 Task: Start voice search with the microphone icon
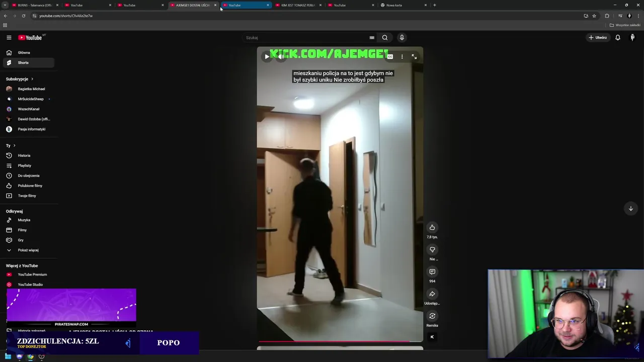click(x=402, y=38)
